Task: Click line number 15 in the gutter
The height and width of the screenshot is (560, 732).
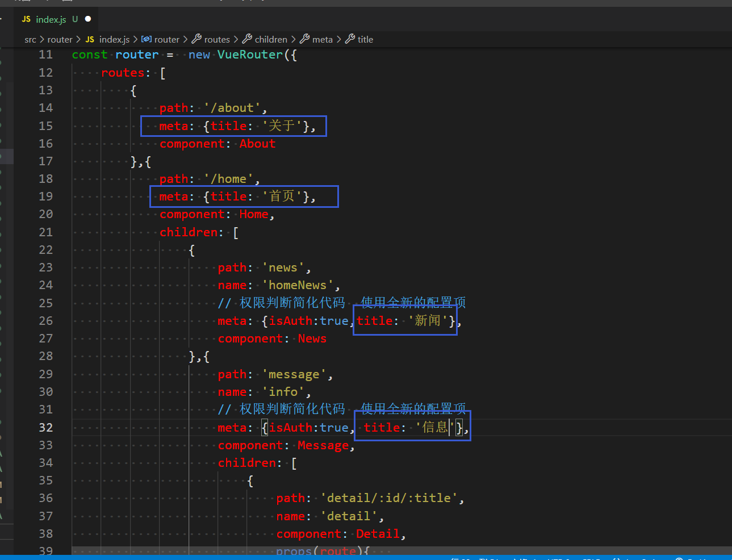Action: 45,126
